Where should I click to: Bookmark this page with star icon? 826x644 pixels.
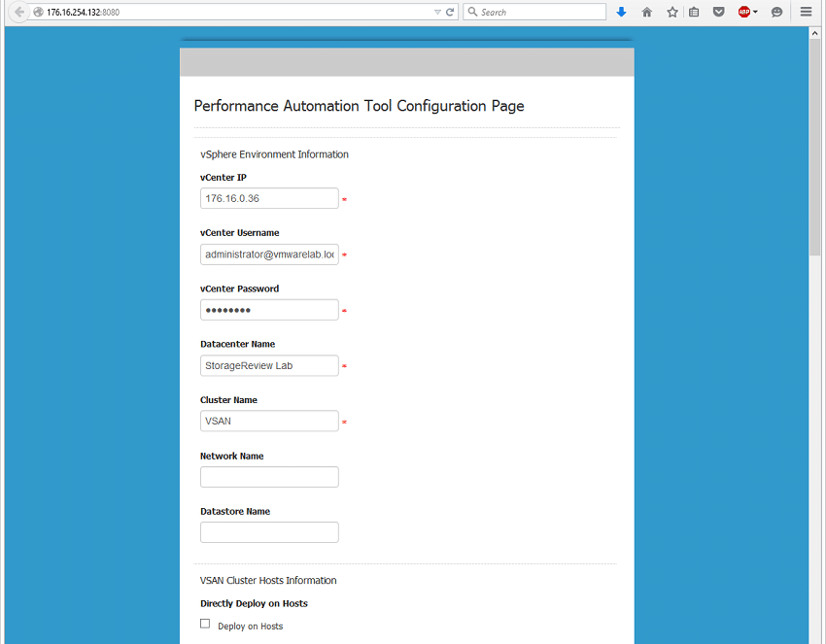pos(672,12)
